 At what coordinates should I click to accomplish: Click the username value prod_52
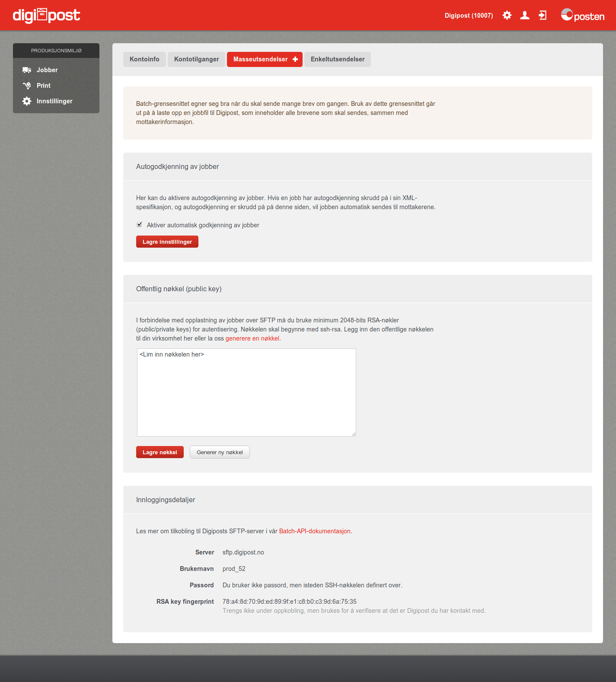(x=234, y=569)
